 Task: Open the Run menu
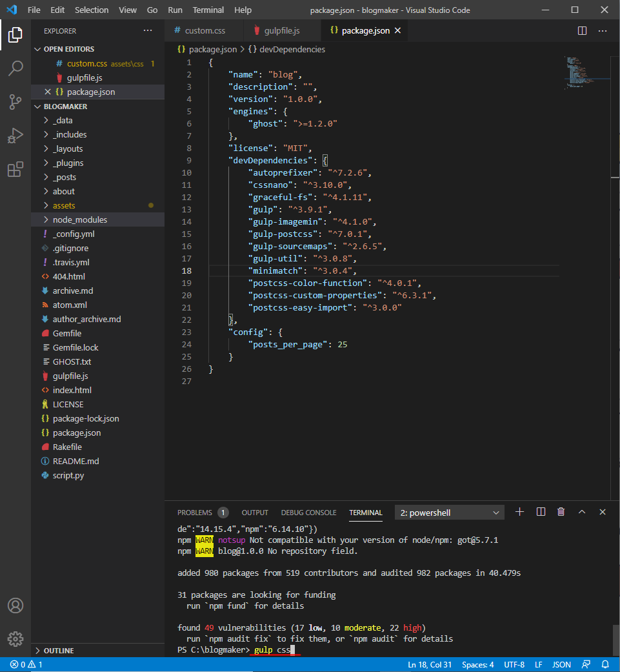coord(175,10)
